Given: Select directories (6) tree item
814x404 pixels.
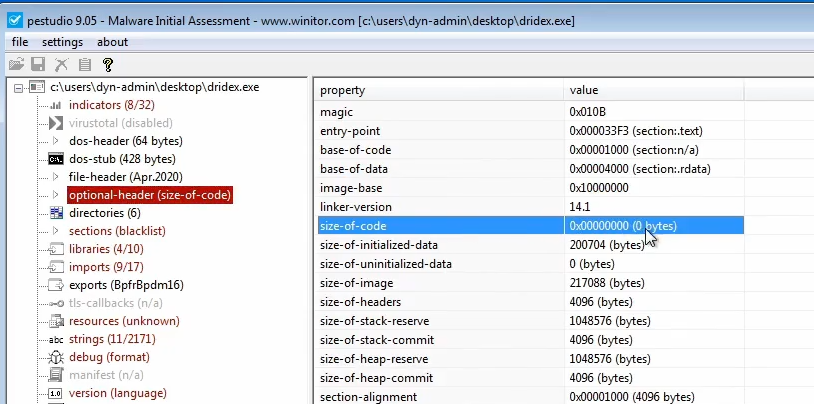Looking at the screenshot, I should coord(104,213).
